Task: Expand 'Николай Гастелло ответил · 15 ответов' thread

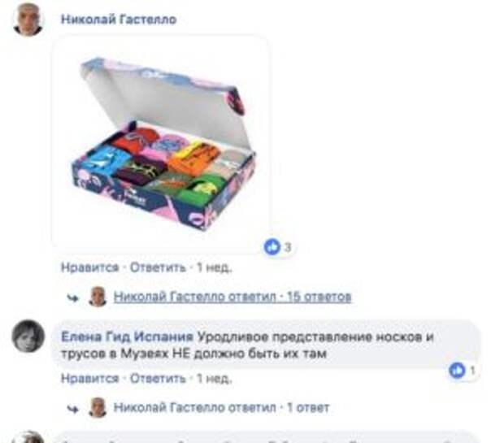Action: coord(232,297)
